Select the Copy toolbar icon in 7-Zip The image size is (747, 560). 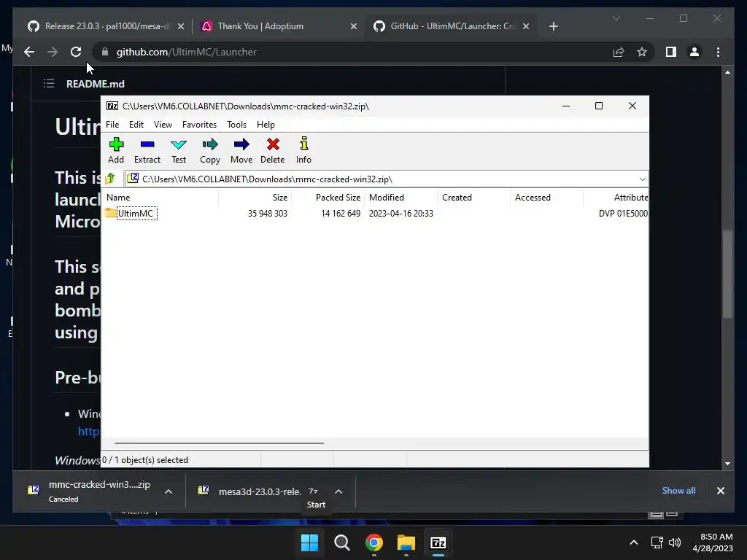coord(210,150)
